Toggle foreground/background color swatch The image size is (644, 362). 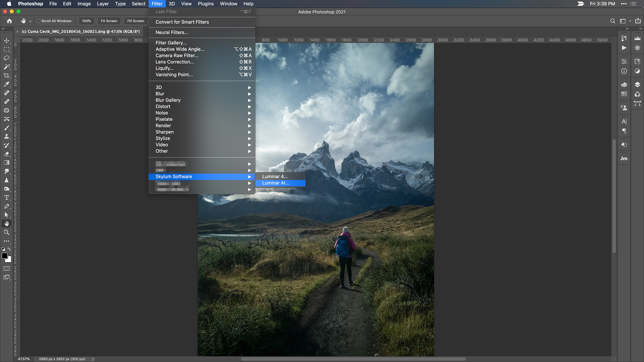tap(9, 249)
